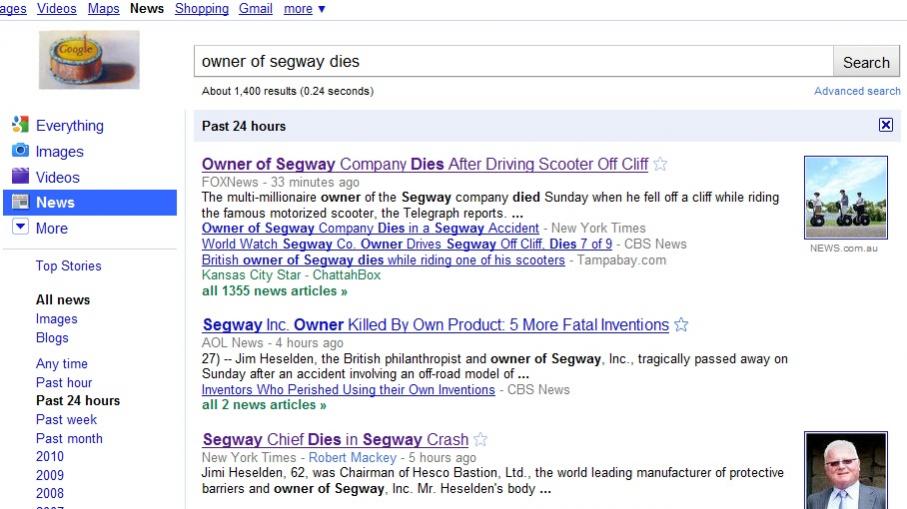Image resolution: width=907 pixels, height=509 pixels.
Task: Star the Segway Chief Dies result
Action: pyautogui.click(x=481, y=440)
